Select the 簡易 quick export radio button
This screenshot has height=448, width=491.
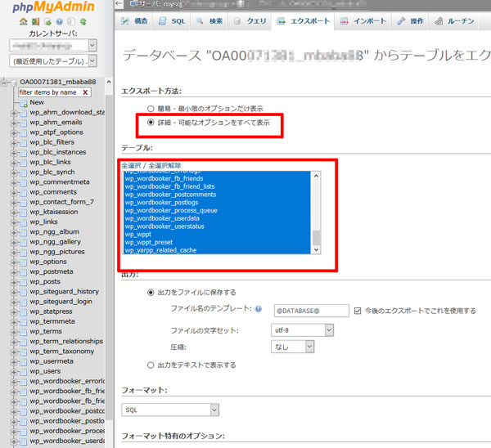(x=151, y=109)
